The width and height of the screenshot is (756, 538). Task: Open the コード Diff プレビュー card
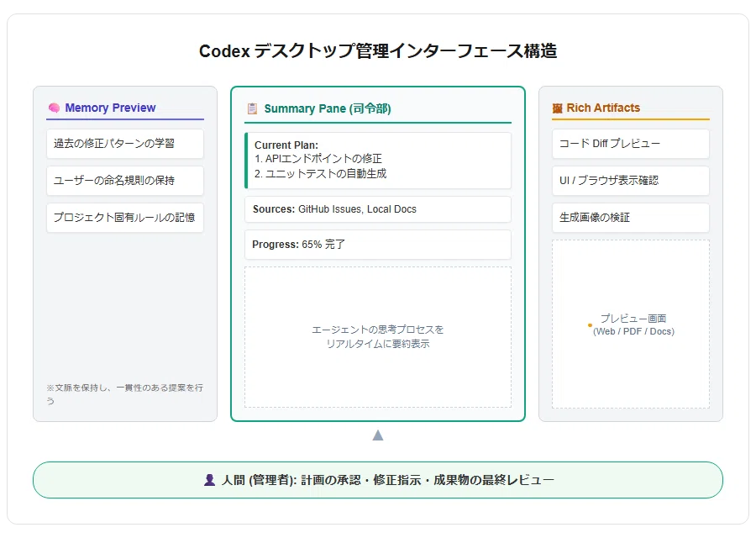click(631, 144)
